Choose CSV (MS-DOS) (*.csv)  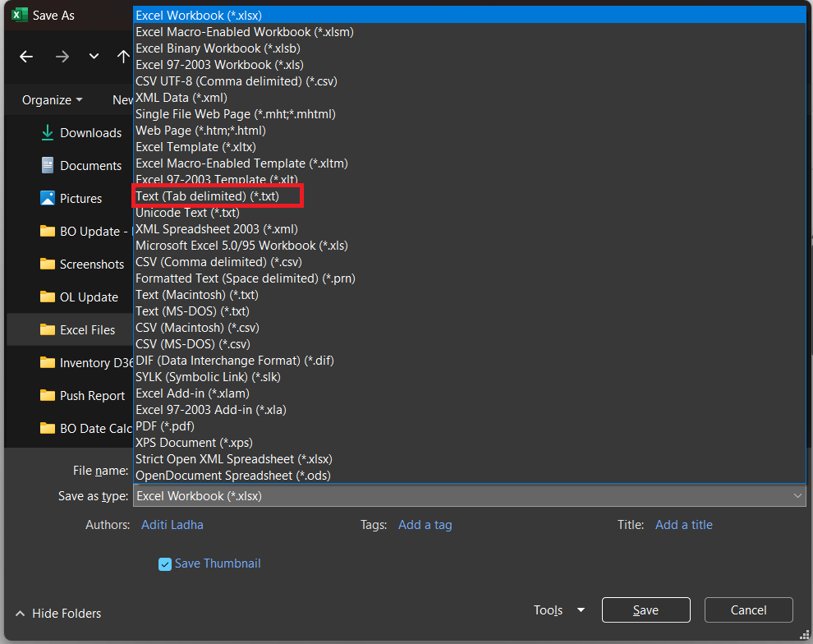[x=469, y=344]
